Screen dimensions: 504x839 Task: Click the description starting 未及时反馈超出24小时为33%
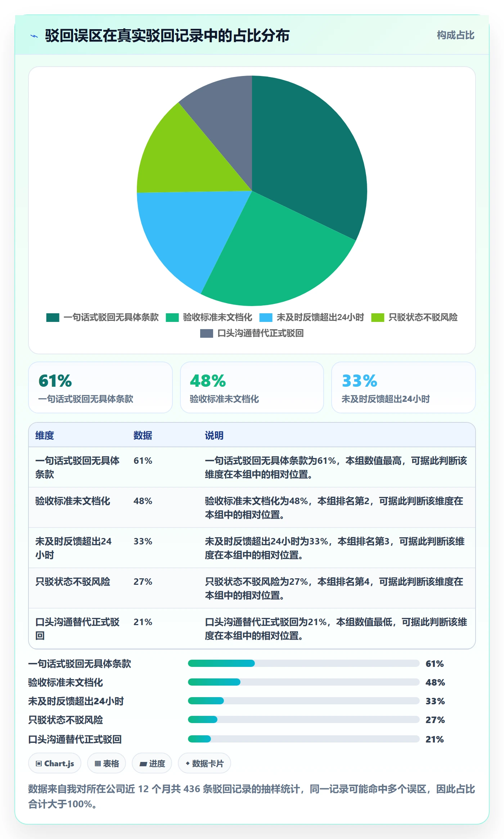(335, 548)
